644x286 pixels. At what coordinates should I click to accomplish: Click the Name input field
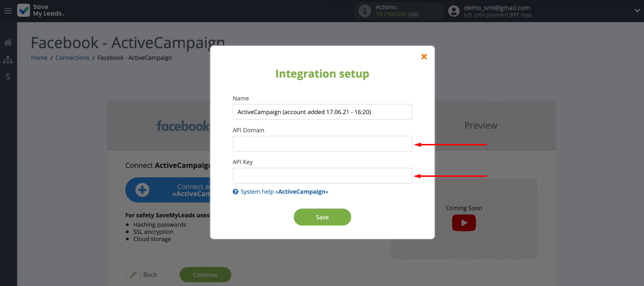[x=322, y=112]
